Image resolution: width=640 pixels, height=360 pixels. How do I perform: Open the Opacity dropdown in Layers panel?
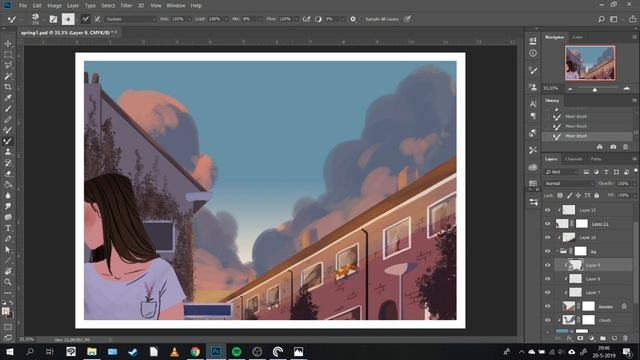(633, 184)
